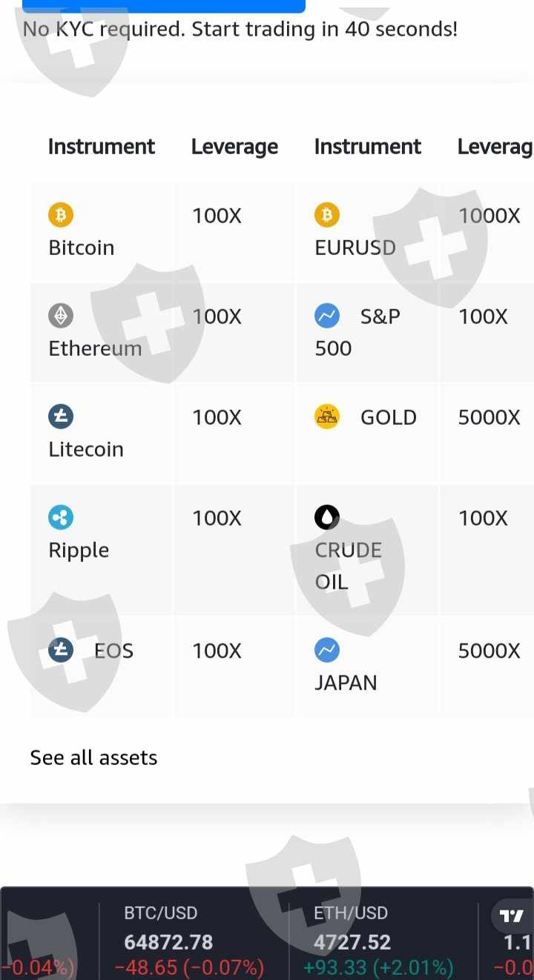Viewport: 534px width, 980px height.
Task: Click the first Instrument column header
Action: point(102,147)
